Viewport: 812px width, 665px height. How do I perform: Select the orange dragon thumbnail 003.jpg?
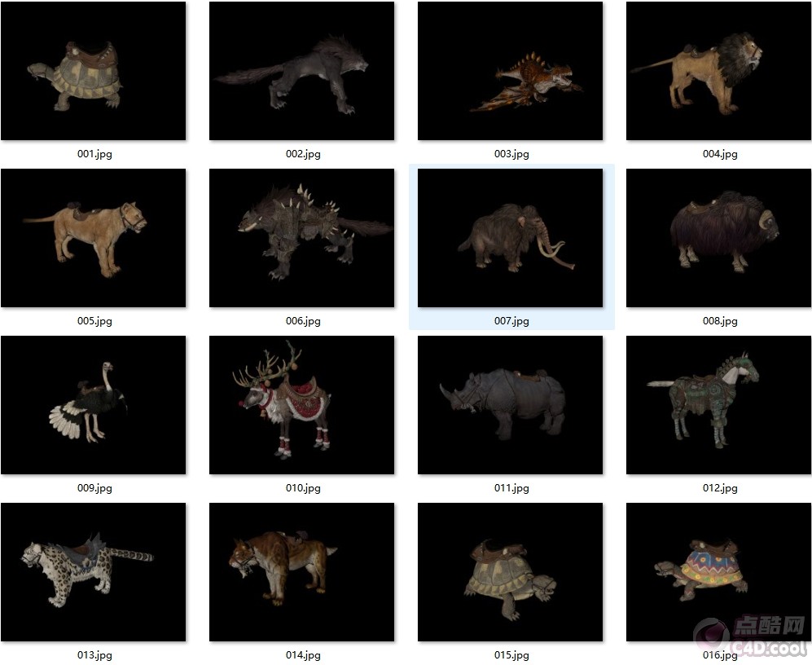click(x=510, y=71)
